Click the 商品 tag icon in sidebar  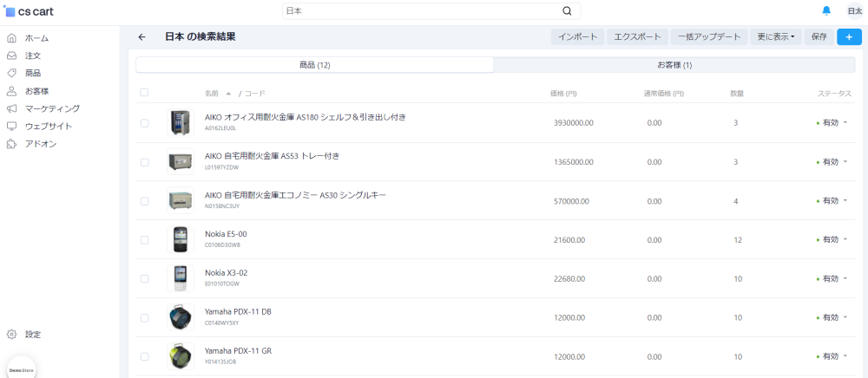(11, 73)
